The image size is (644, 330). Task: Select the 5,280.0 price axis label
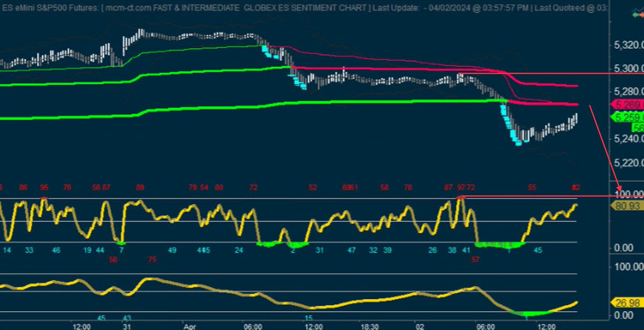629,92
